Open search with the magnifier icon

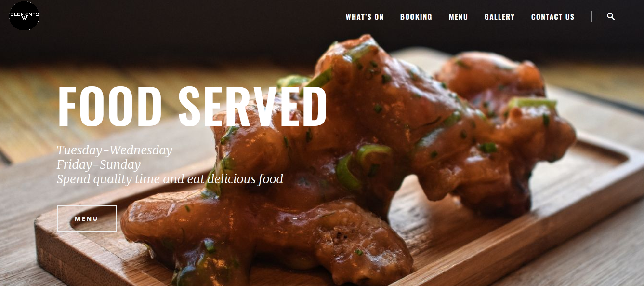click(x=611, y=16)
